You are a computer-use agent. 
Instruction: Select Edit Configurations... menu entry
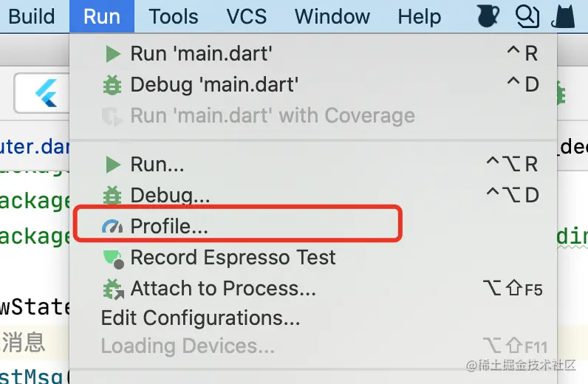point(200,318)
